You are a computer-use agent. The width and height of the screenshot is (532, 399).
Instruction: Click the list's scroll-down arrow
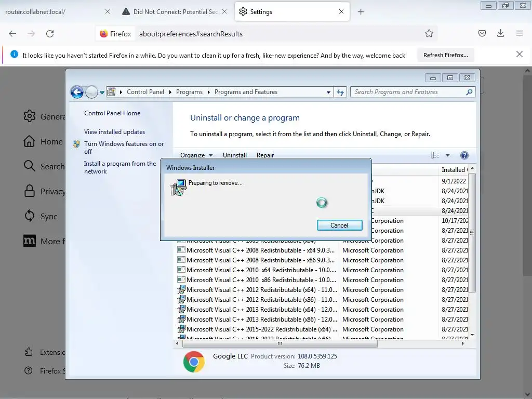click(472, 335)
